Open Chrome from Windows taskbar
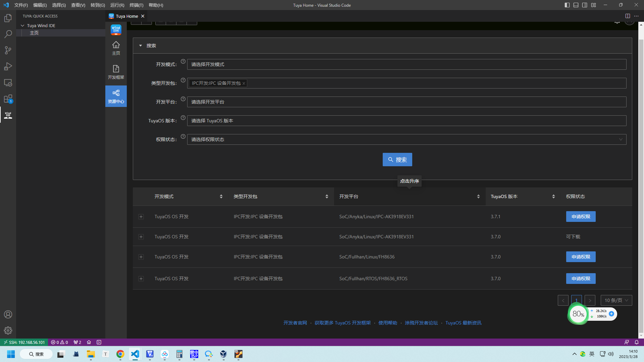Viewport: 644px width, 362px height. tap(120, 354)
